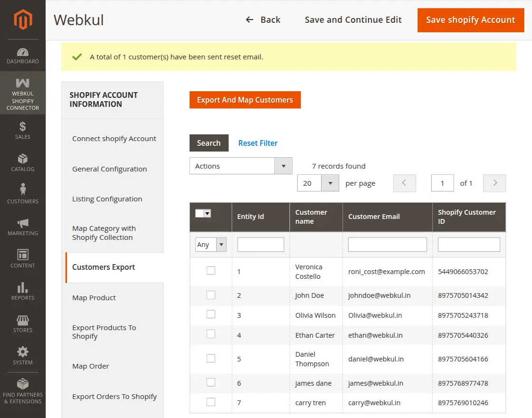
Task: Open the System sidebar menu
Action: click(23, 356)
